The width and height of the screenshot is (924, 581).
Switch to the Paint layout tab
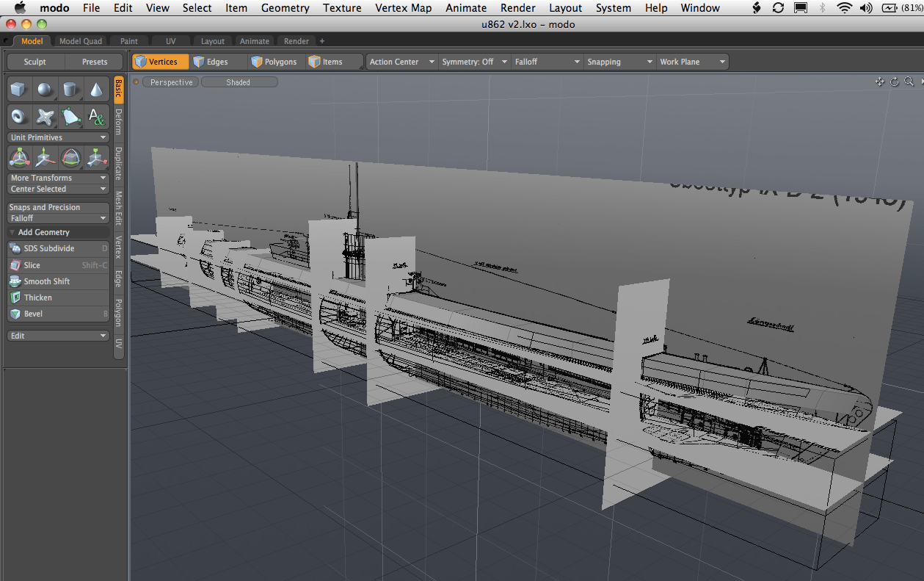click(129, 41)
